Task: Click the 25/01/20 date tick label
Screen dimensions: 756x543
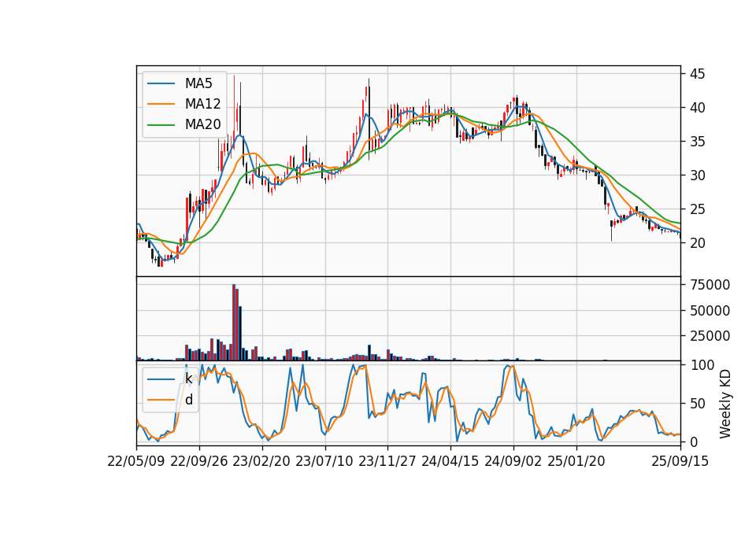Action: tap(576, 461)
